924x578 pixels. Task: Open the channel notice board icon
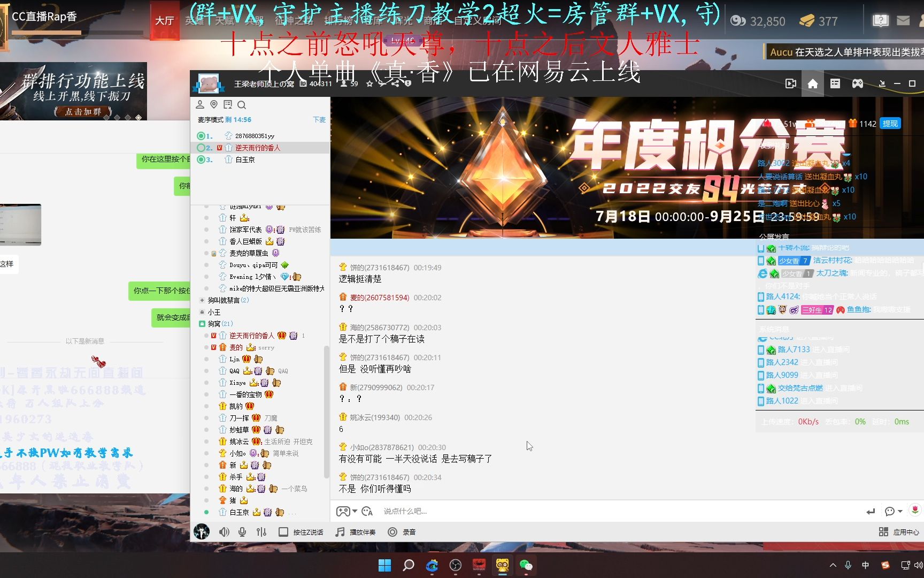[x=228, y=104]
